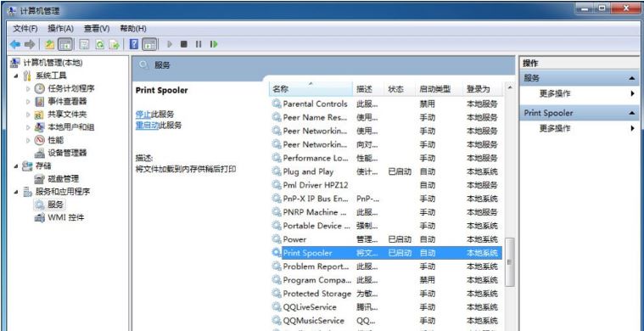Sort by the 启动类型 column header

tap(440, 89)
